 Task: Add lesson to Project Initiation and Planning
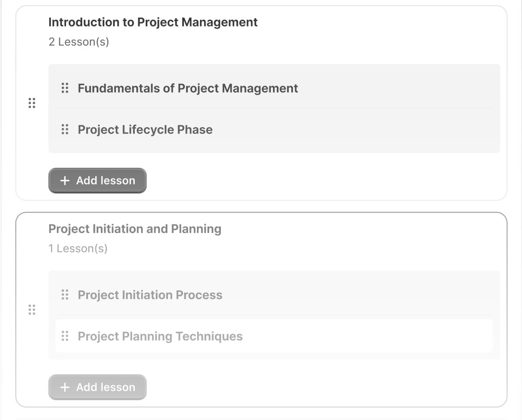[x=97, y=387]
